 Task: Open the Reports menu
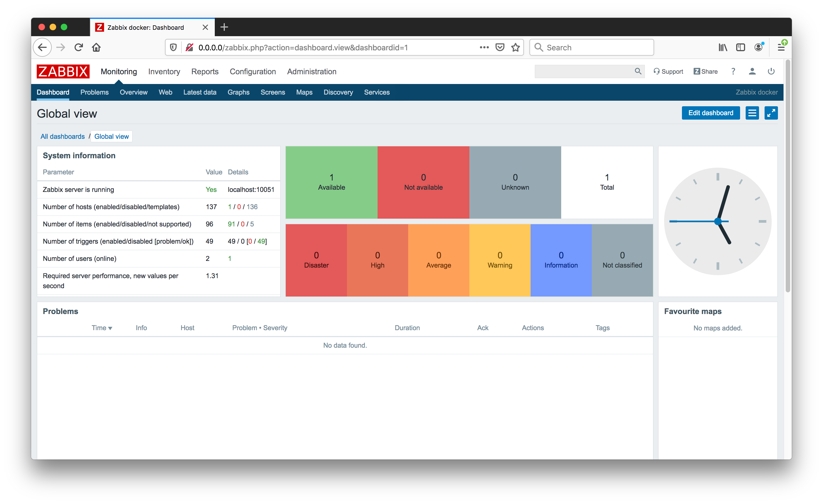click(205, 71)
